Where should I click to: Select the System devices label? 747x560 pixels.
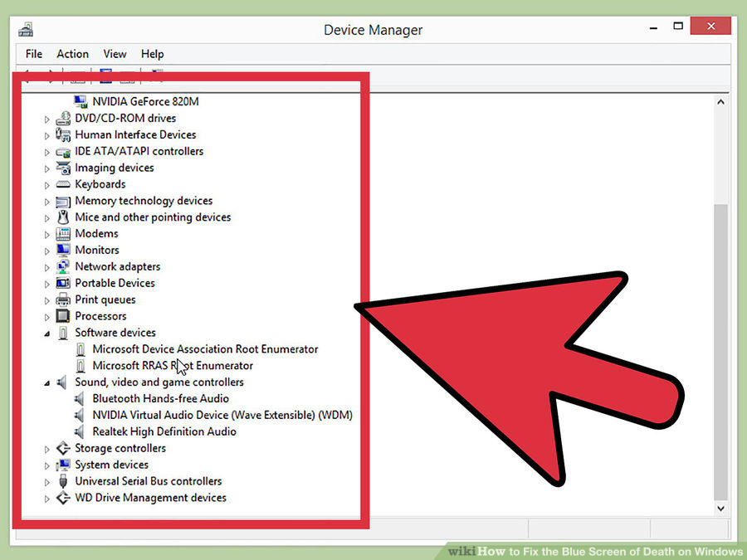point(111,465)
